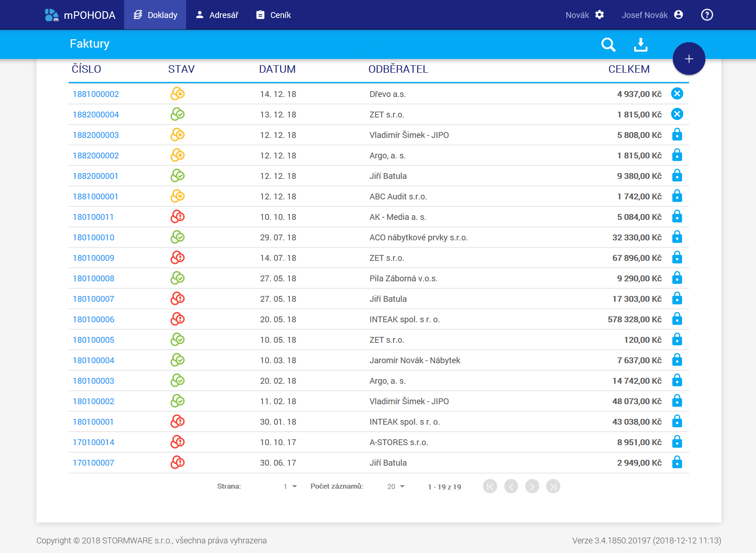Click customer A-STORES s.r.o.
The width and height of the screenshot is (756, 553).
398,442
